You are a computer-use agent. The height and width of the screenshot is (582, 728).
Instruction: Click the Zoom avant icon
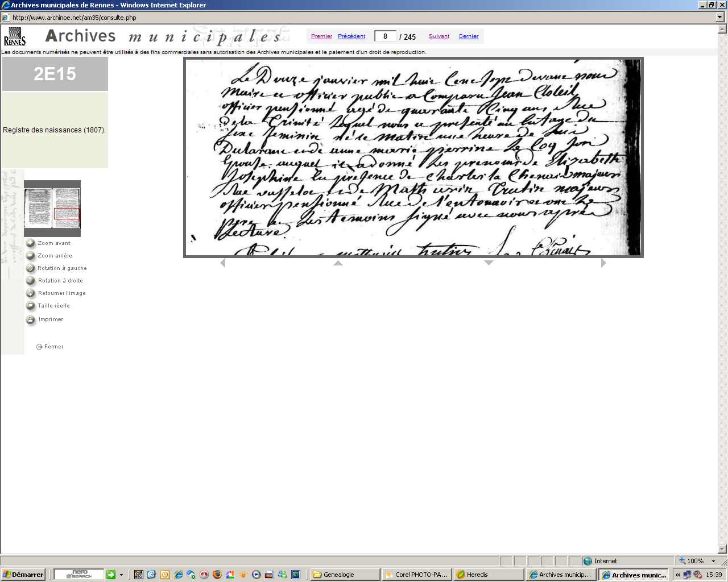pos(31,243)
